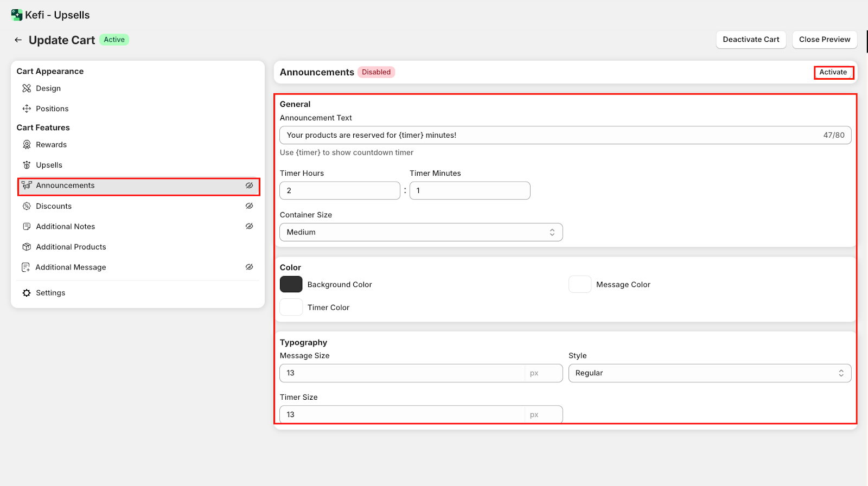This screenshot has width=868, height=486.
Task: Click the Kefi app logo icon
Action: pos(17,15)
